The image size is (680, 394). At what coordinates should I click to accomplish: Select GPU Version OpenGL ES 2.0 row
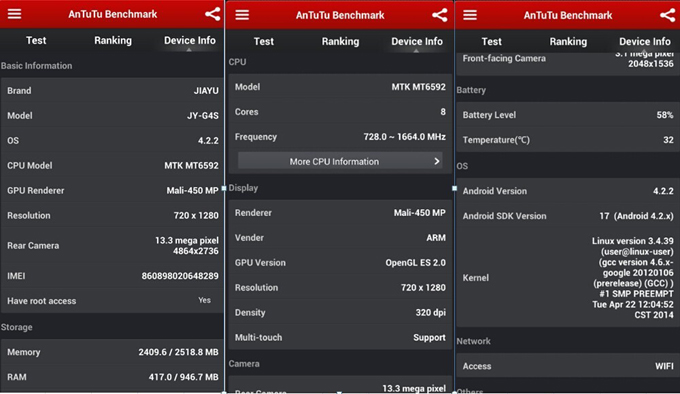(340, 262)
